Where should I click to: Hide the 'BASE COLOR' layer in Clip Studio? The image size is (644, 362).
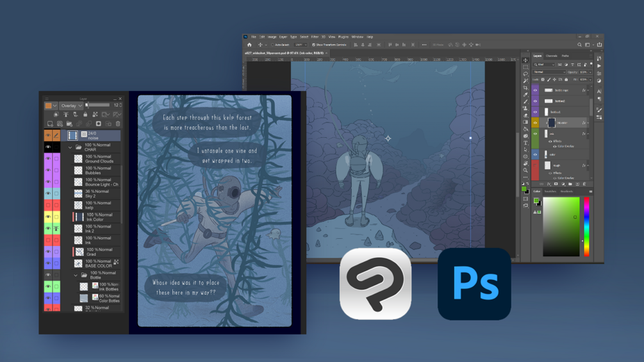pyautogui.click(x=48, y=263)
